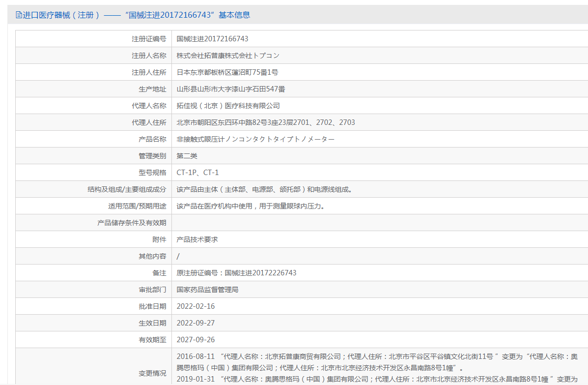Viewport: 588px width, 385px height.
Task: Open the 产品技术要求 attachment text
Action: (x=197, y=240)
